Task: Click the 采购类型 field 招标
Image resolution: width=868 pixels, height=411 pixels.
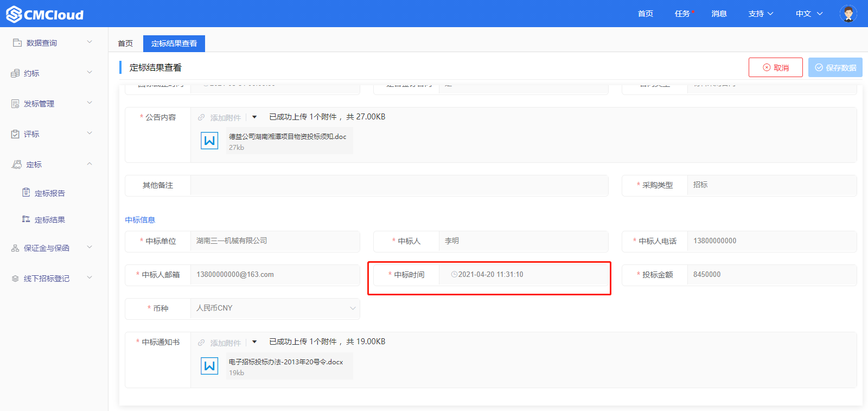Action: 772,185
